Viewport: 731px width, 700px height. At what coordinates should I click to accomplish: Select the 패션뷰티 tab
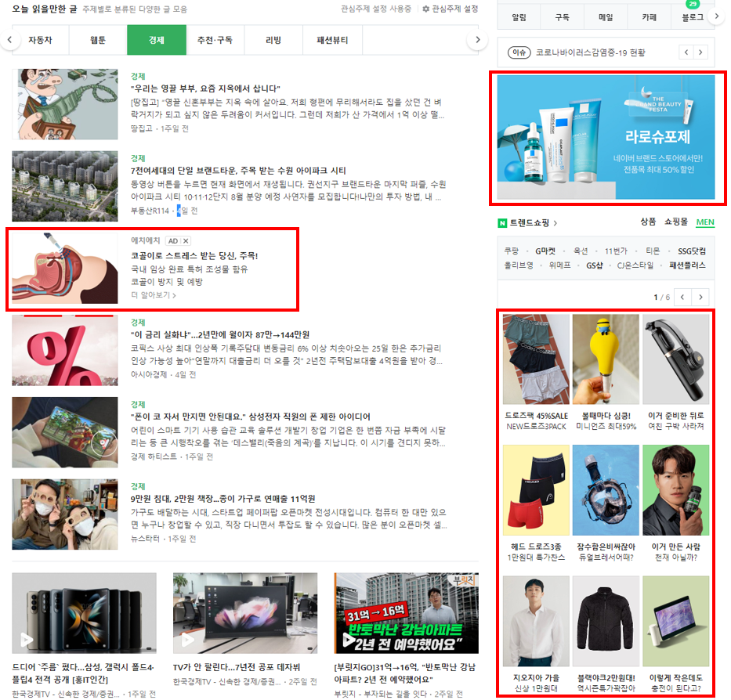(332, 40)
